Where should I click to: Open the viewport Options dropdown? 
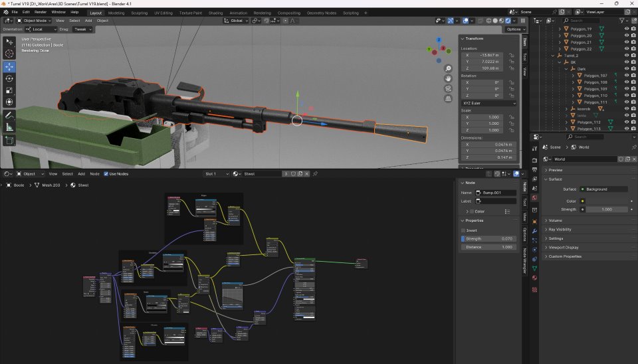[516, 29]
